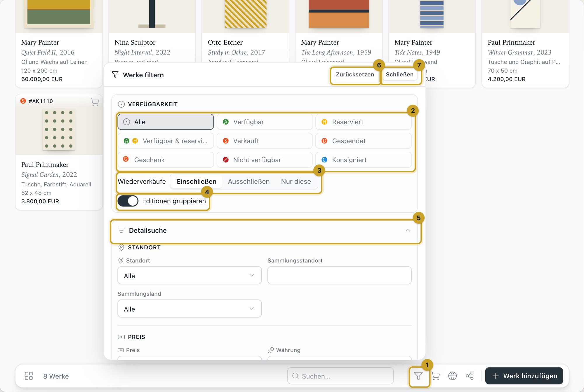The width and height of the screenshot is (584, 392).
Task: Select Verfügbar & reserviert filter option
Action: [166, 141]
